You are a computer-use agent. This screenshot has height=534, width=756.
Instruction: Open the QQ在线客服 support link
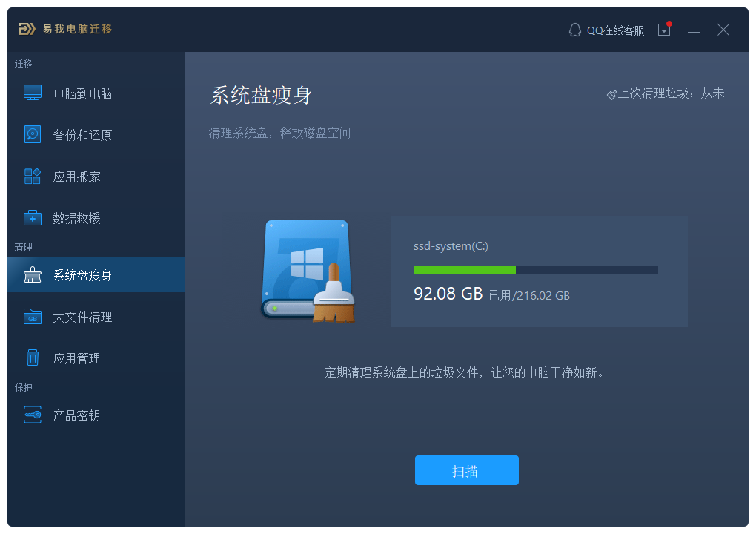pyautogui.click(x=615, y=30)
